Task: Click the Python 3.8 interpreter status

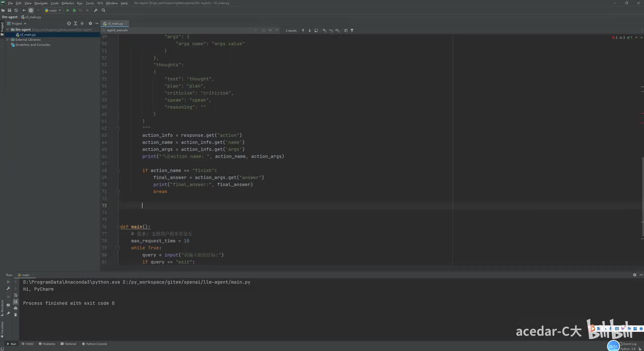Action: (x=628, y=348)
